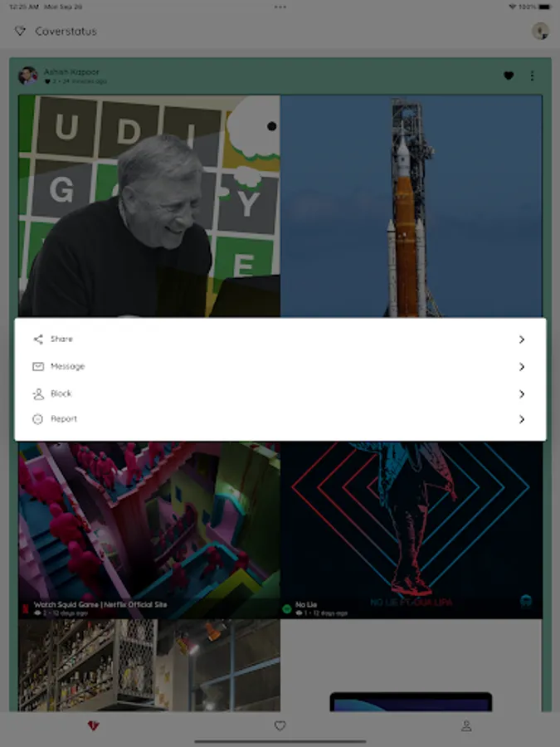
Task: Click the Netflix icon on Squid Game card
Action: (x=25, y=608)
